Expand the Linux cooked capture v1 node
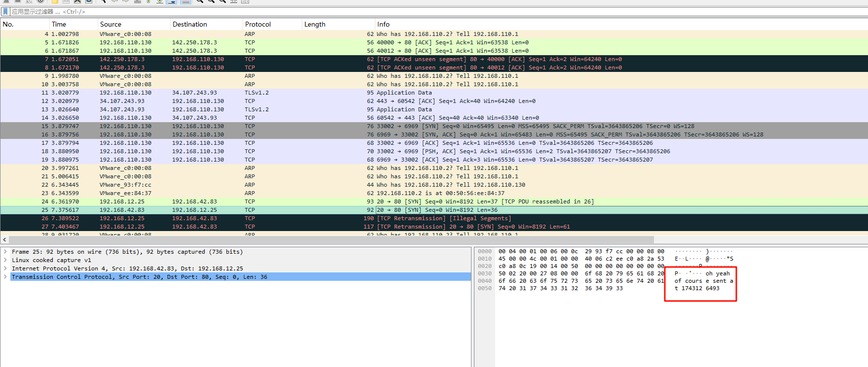868x367 pixels. point(5,260)
